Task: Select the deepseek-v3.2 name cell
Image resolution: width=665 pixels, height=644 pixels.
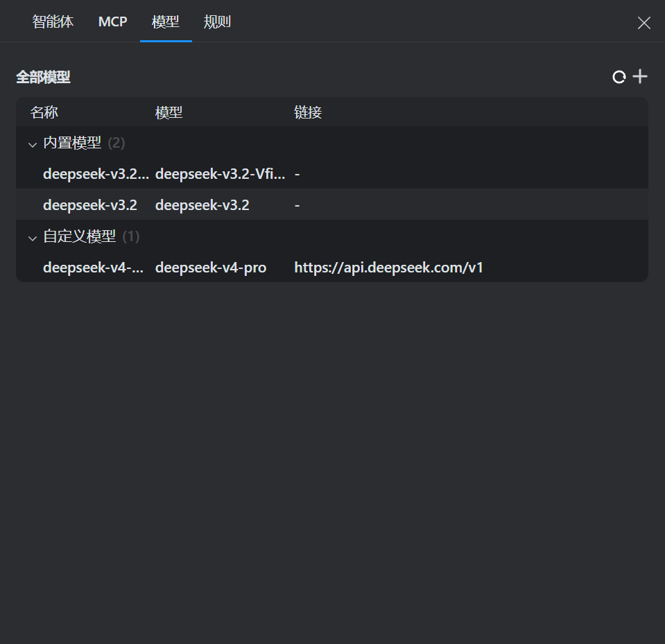Action: tap(90, 205)
